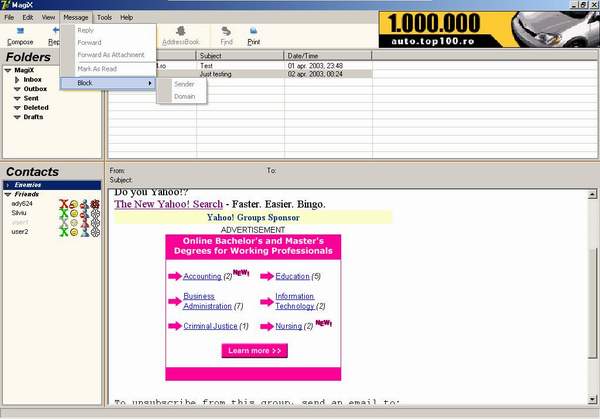Image resolution: width=600 pixels, height=419 pixels.
Task: Open the Criminal Justice link
Action: coord(210,326)
